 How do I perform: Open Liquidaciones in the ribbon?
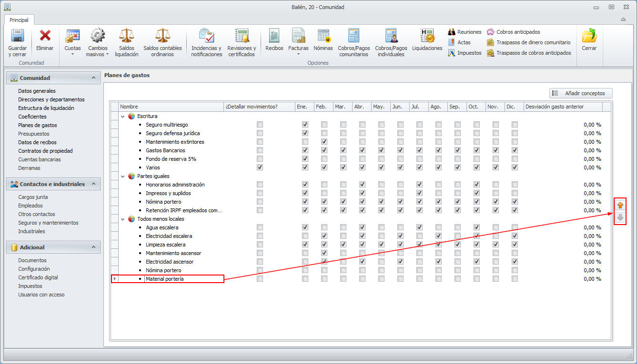pyautogui.click(x=427, y=37)
